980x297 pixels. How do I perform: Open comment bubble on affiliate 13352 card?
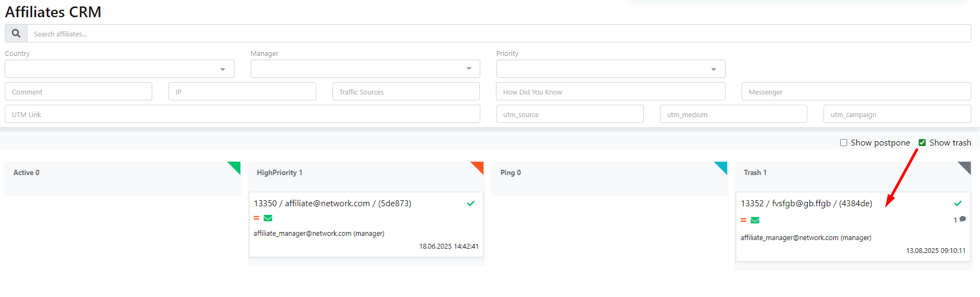tap(962, 219)
